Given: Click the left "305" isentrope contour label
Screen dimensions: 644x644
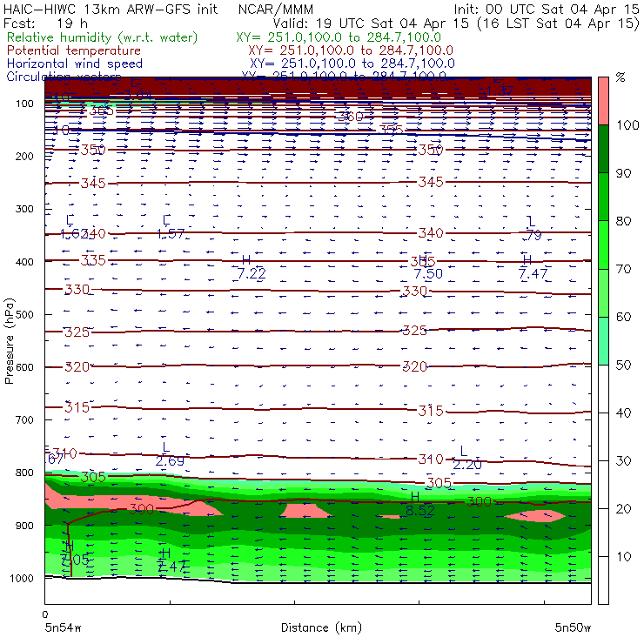Looking at the screenshot, I should pyautogui.click(x=93, y=477).
